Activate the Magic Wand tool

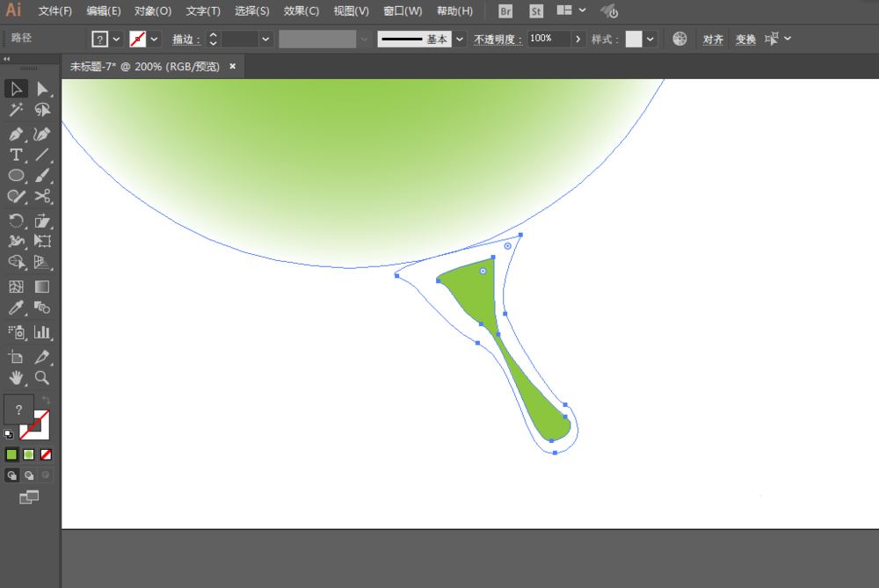pyautogui.click(x=15, y=109)
